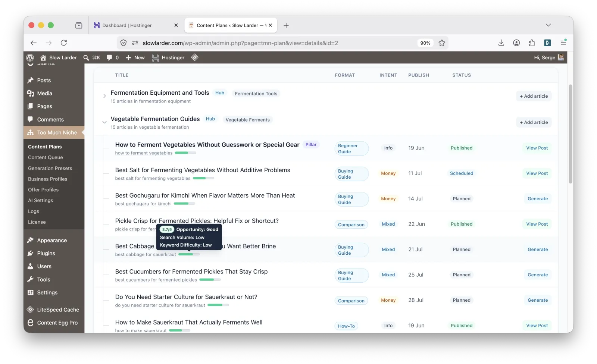The width and height of the screenshot is (597, 364).
Task: Open the Hostinger admin bar item
Action: [168, 57]
